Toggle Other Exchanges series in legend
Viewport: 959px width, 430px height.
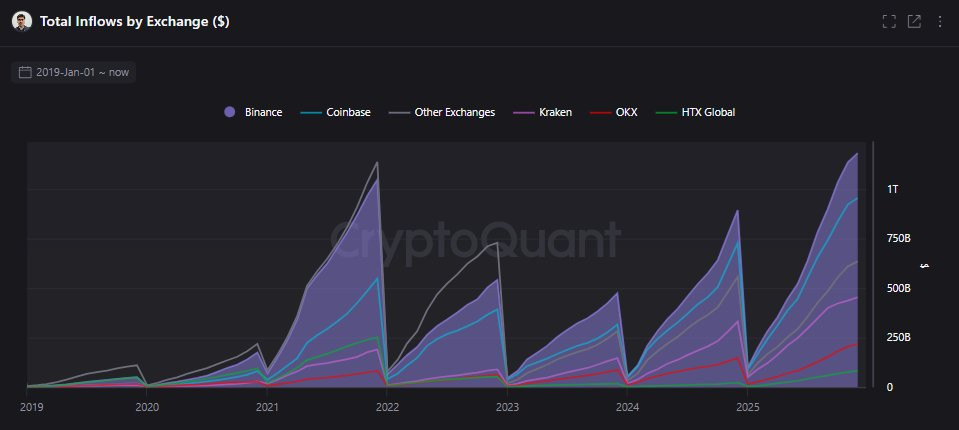click(442, 112)
